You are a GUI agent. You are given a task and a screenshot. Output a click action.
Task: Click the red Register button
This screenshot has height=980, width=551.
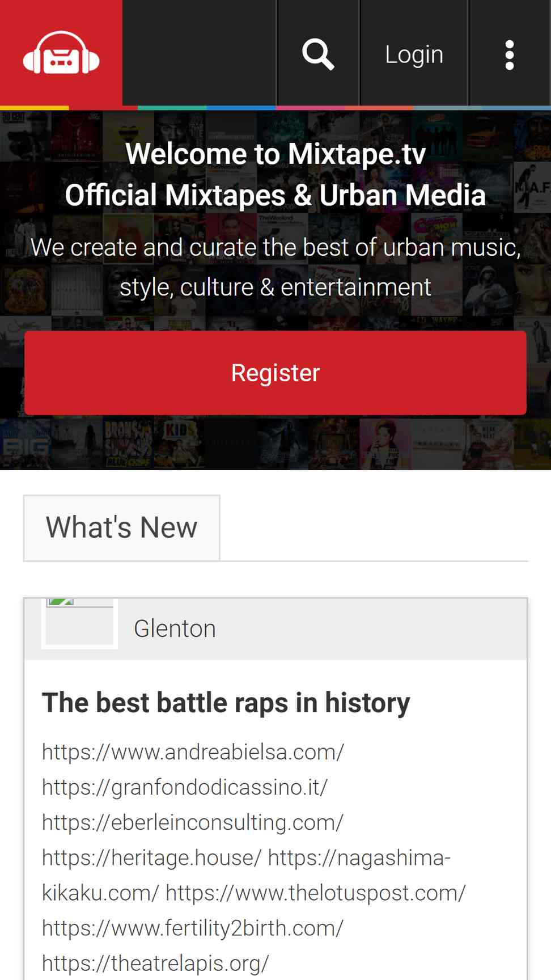tap(275, 373)
